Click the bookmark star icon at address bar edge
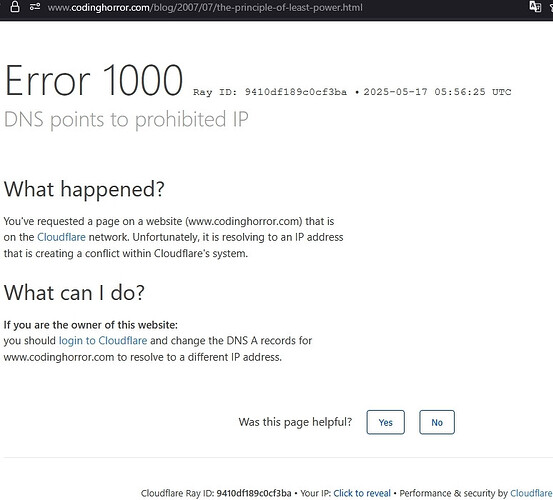 point(551,7)
